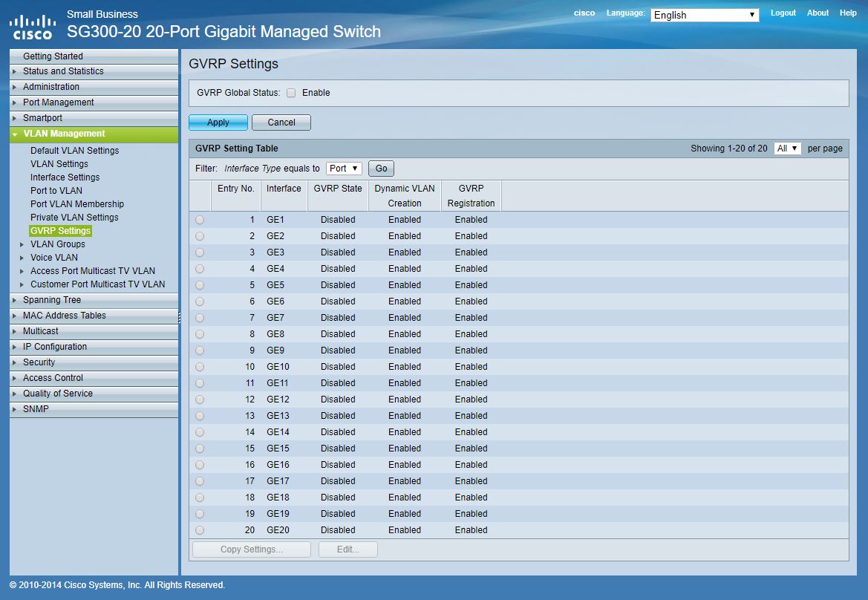Click the sidebar collapse handle

pos(180,316)
